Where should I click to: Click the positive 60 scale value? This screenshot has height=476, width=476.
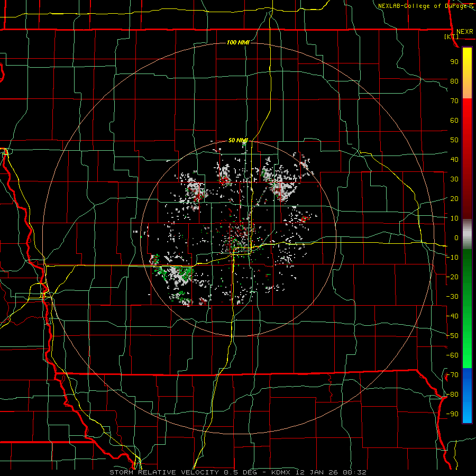pos(454,120)
